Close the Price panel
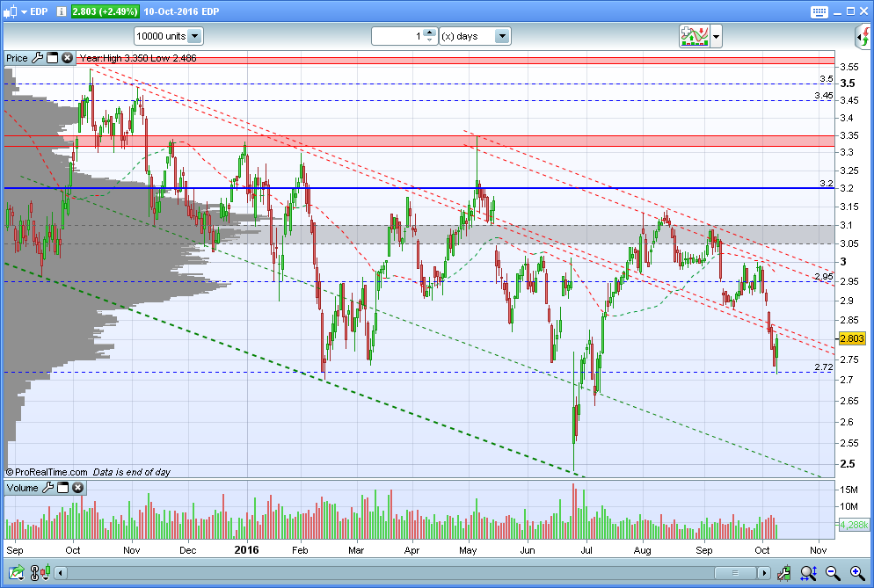874x588 pixels. point(67,57)
